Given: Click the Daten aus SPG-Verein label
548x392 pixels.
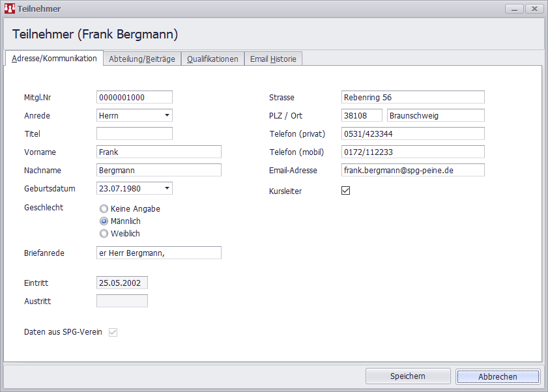Looking at the screenshot, I should (63, 332).
